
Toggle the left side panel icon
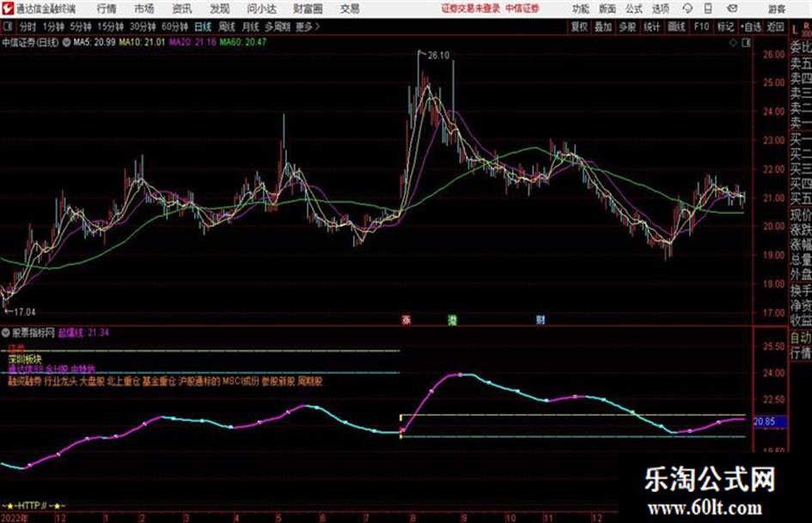[7, 27]
